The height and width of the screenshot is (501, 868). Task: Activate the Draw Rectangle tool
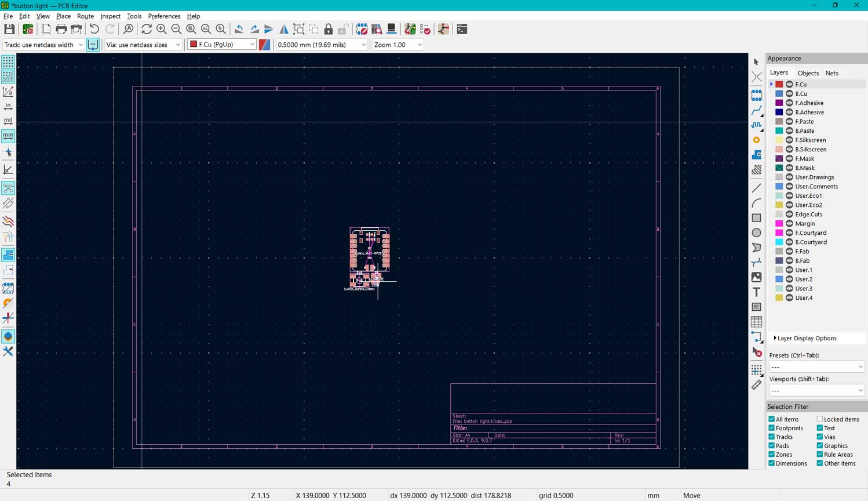pyautogui.click(x=756, y=218)
